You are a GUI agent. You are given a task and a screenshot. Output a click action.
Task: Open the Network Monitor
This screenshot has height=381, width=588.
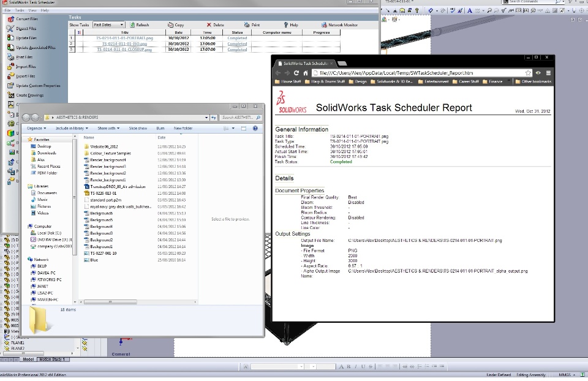(339, 25)
